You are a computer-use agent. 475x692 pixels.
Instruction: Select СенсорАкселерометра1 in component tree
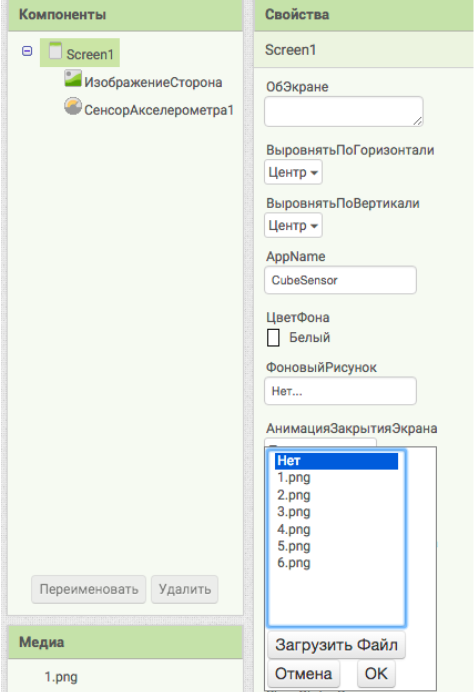(159, 110)
